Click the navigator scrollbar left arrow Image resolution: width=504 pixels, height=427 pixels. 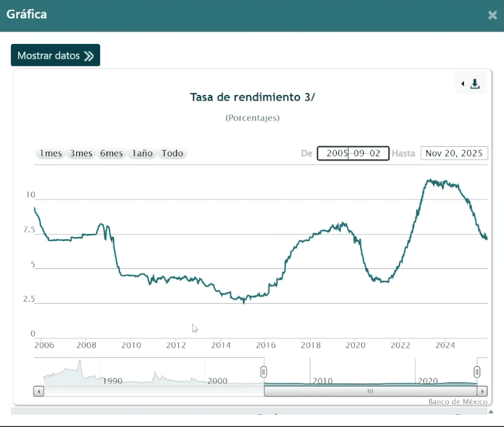point(39,391)
